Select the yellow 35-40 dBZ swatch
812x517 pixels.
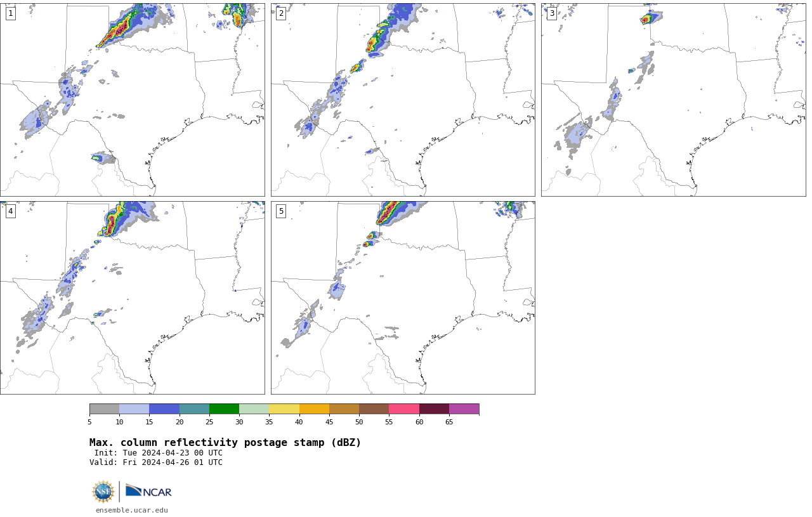tap(284, 409)
